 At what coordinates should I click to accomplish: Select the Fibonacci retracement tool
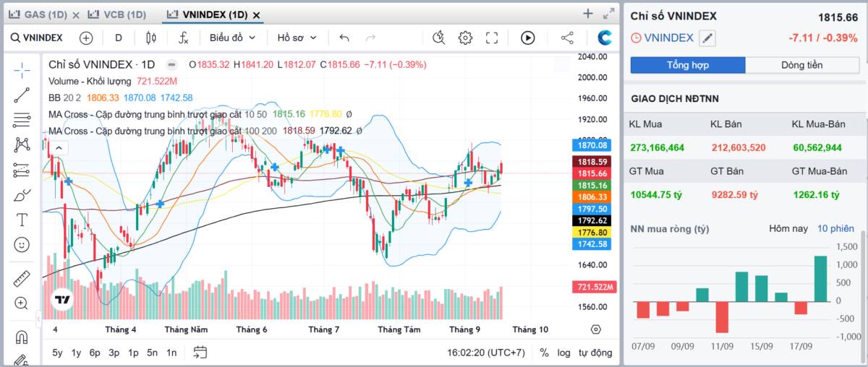pos(22,120)
